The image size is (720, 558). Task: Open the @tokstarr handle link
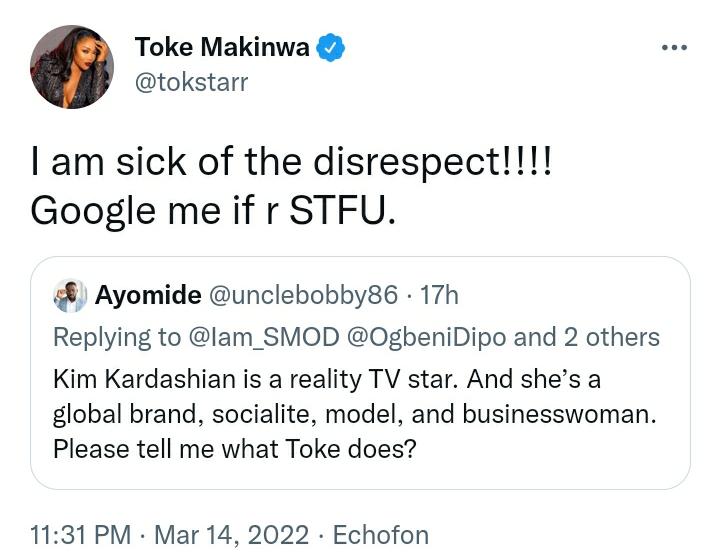click(190, 81)
